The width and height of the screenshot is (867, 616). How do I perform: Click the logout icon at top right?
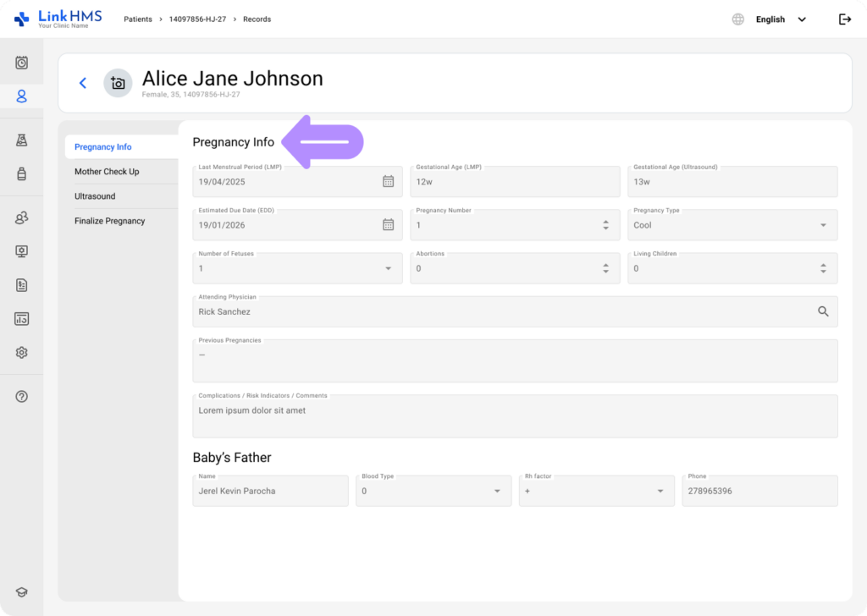844,19
